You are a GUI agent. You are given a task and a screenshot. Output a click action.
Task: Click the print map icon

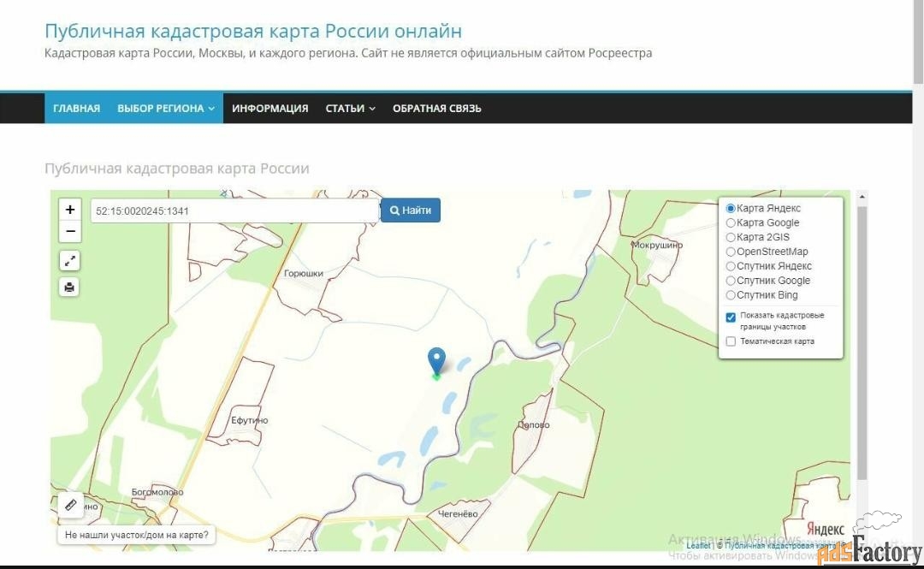pos(70,287)
